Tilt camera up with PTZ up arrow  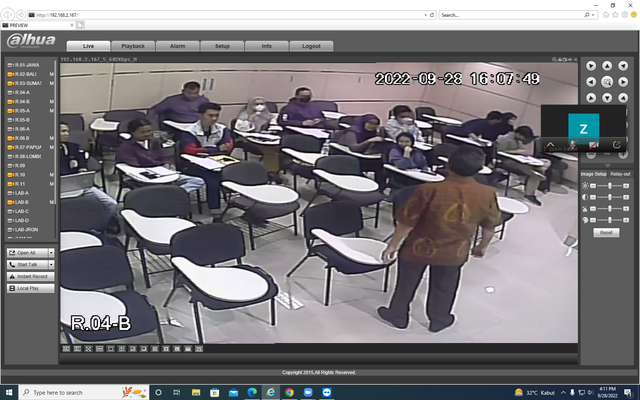pyautogui.click(x=607, y=66)
